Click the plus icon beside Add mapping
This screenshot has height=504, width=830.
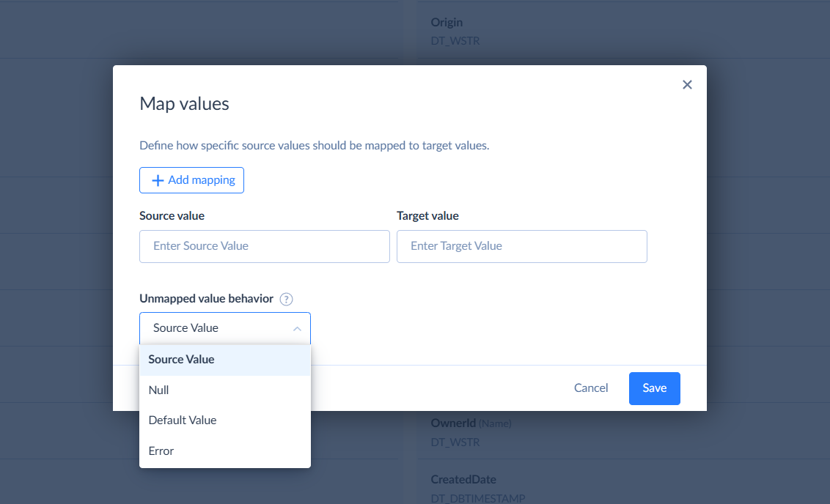tap(158, 180)
